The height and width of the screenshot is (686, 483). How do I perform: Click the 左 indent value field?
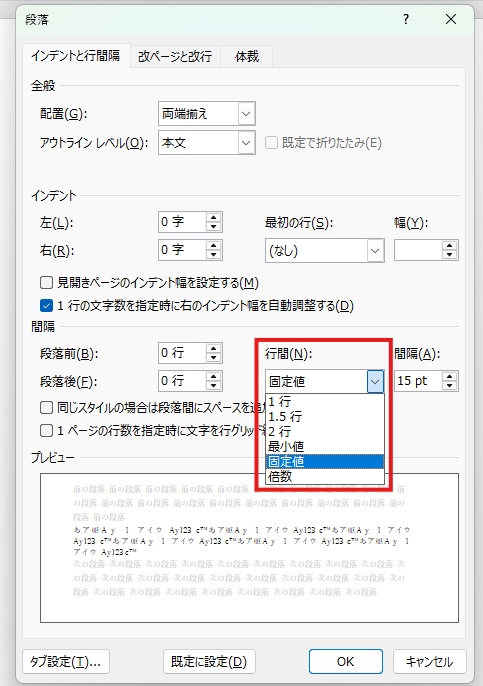pos(182,222)
